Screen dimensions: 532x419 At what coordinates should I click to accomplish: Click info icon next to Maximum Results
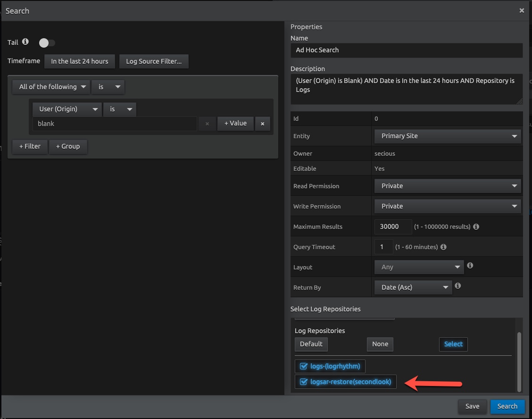pyautogui.click(x=476, y=226)
